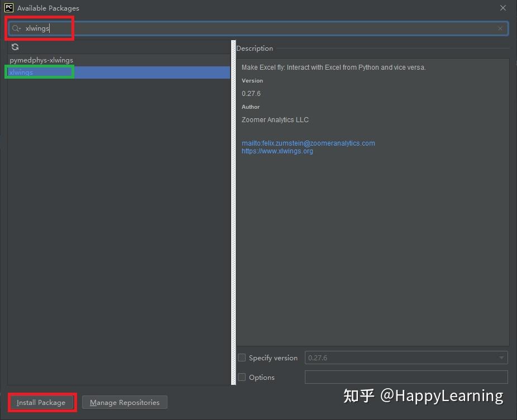This screenshot has width=517, height=420.
Task: Click the Zoomer Analytics LLC author text
Action: point(275,120)
